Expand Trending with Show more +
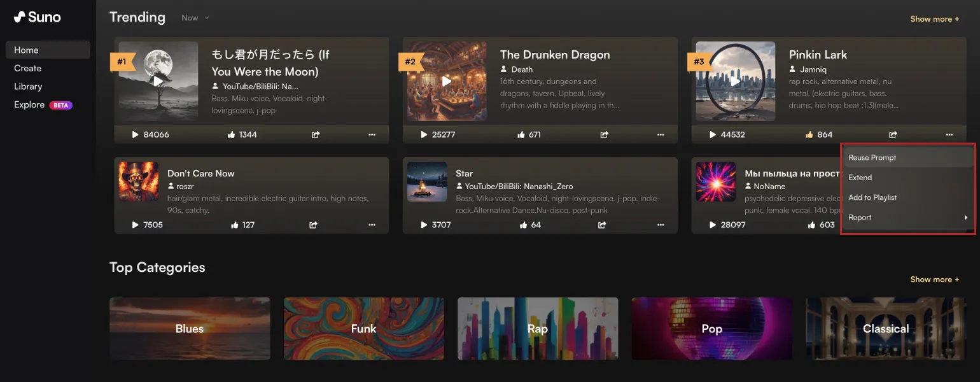 934,19
